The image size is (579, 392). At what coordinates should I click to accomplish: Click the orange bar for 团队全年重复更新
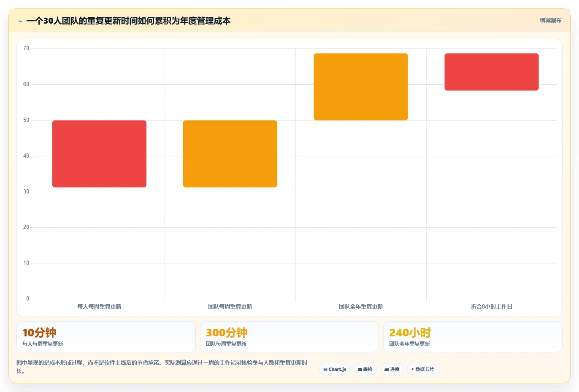[361, 87]
